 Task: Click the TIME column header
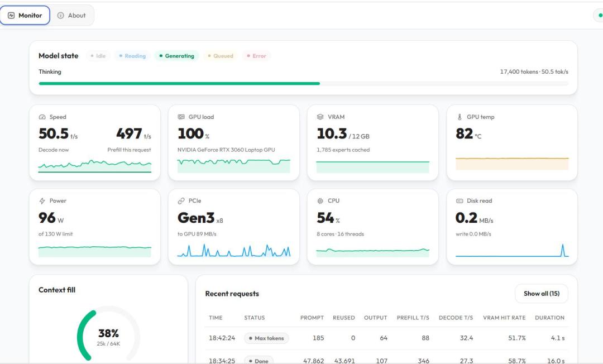216,318
